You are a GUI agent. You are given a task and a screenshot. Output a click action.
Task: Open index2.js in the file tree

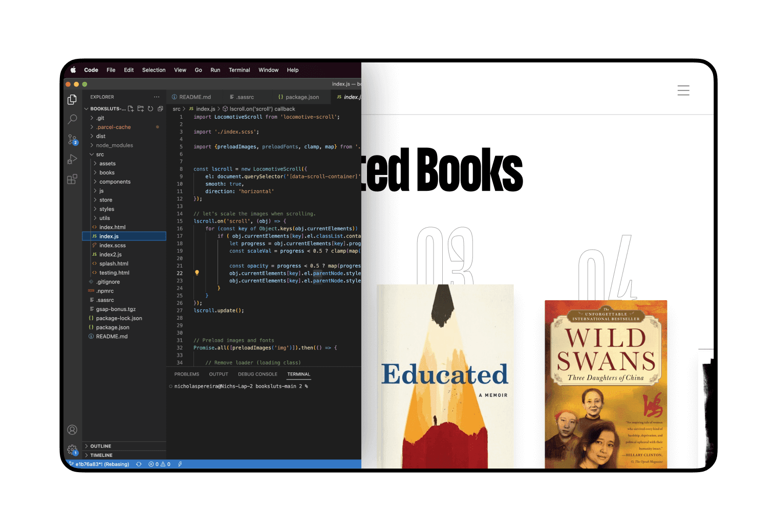point(124,254)
